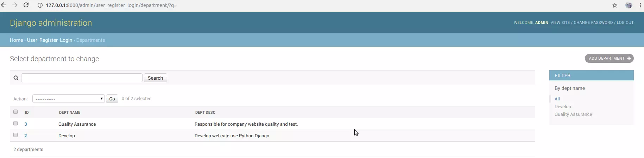Click the browser forward arrow
Image resolution: width=644 pixels, height=158 pixels.
point(15,5)
